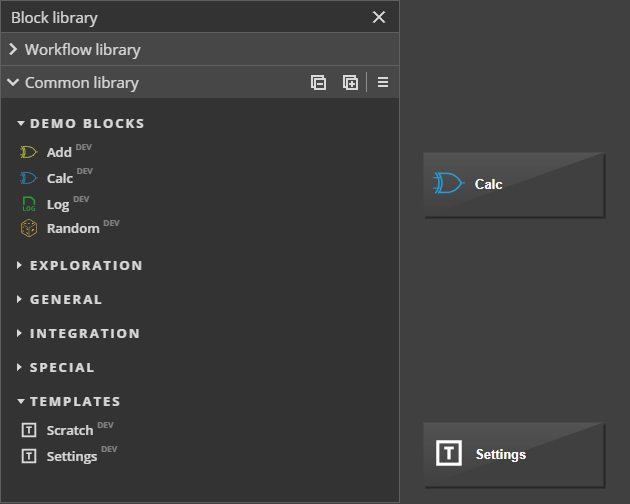The height and width of the screenshot is (504, 630).
Task: Select the Calc block icon in library
Action: click(x=29, y=178)
